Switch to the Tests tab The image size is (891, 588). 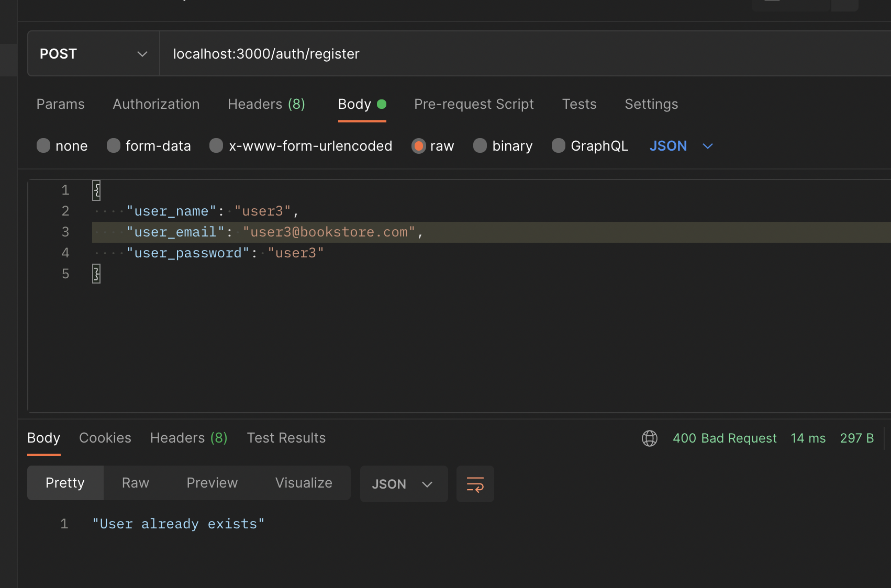pos(579,104)
